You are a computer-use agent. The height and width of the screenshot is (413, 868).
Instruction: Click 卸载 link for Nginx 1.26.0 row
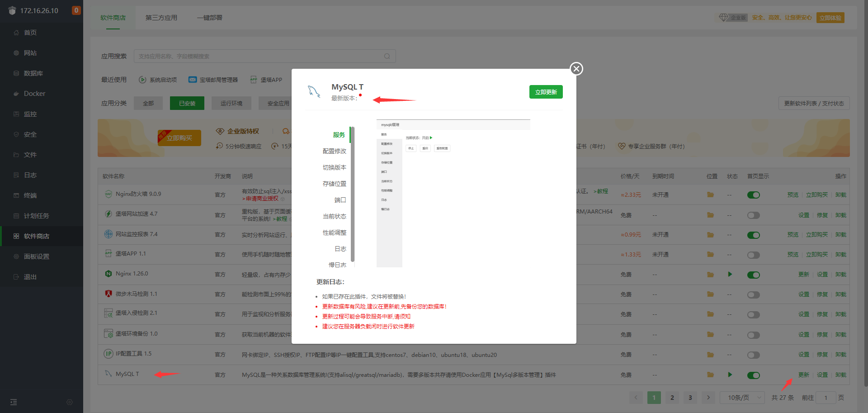click(x=841, y=275)
